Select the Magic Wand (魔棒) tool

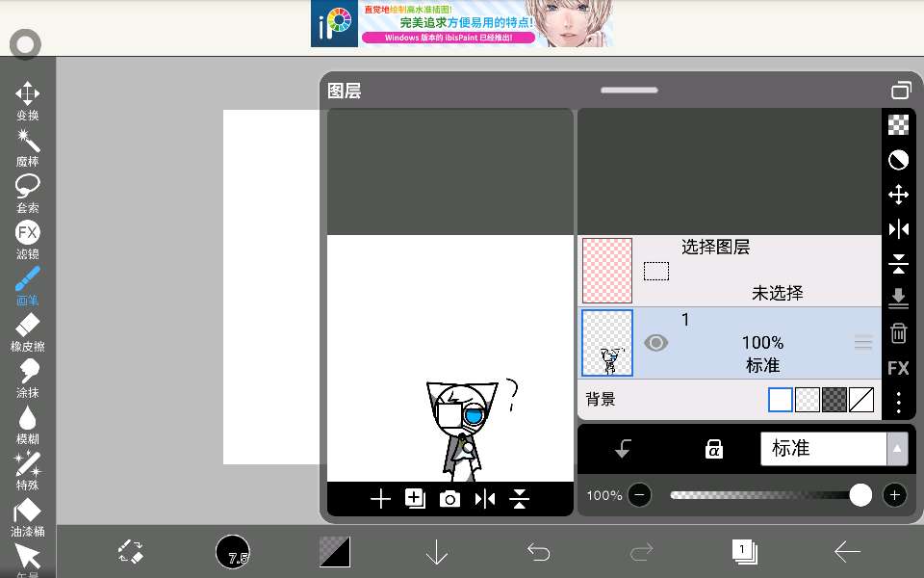click(x=27, y=147)
